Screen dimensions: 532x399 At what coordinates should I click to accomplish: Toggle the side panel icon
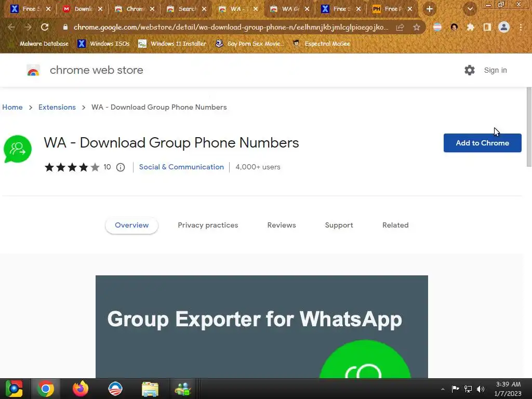click(487, 27)
